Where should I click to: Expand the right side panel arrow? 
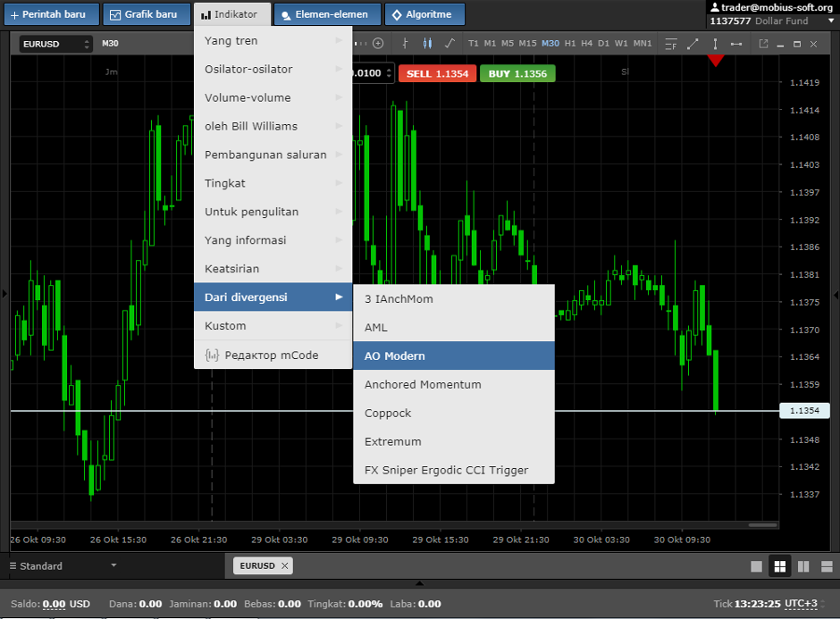836,295
